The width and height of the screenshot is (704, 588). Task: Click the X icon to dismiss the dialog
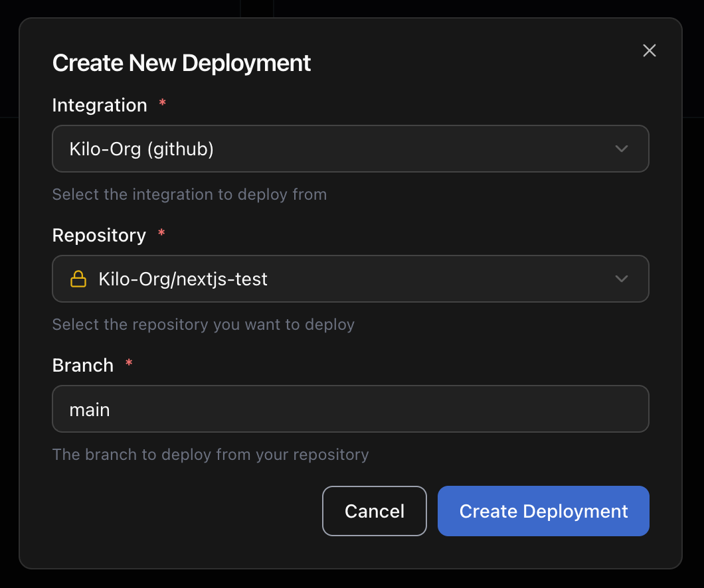pos(649,50)
